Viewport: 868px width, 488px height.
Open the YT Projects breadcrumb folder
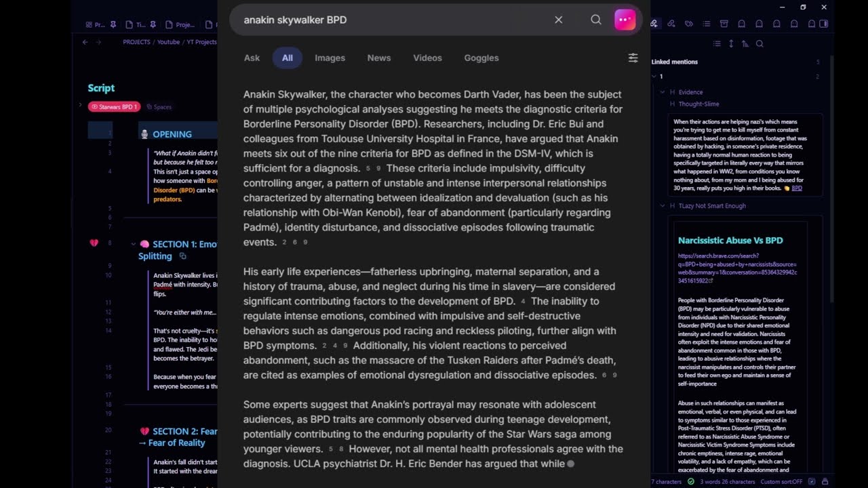coord(201,42)
